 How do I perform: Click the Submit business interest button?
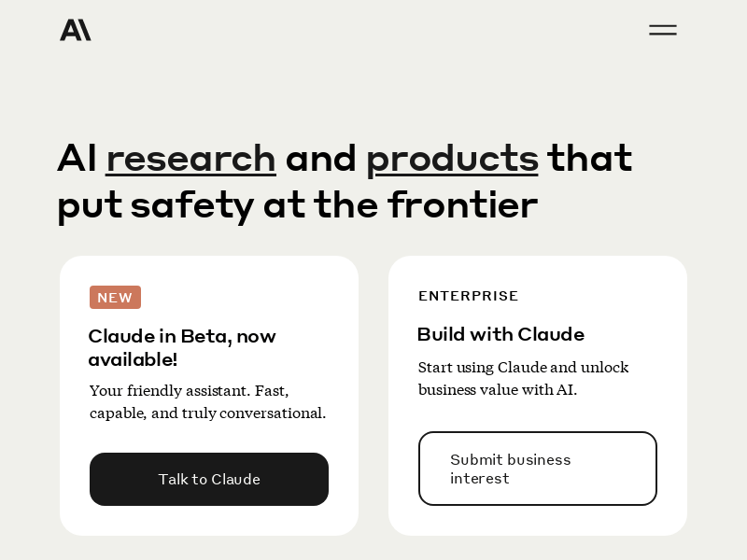pos(538,469)
